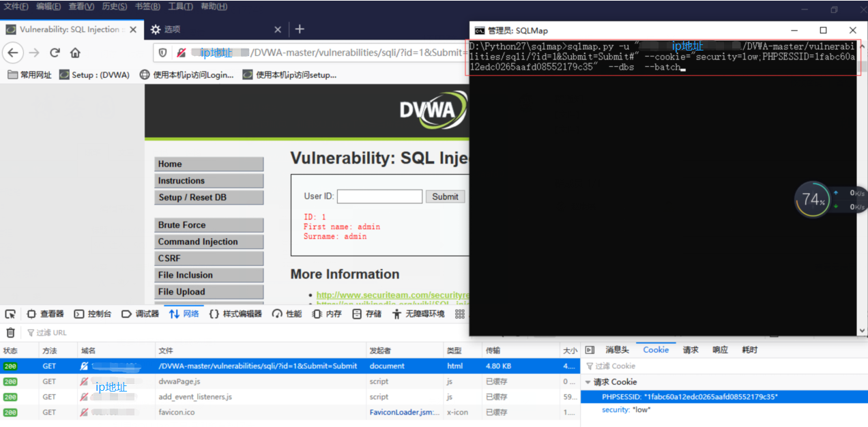Open the Setup : (DVWA) bookmark

click(94, 75)
